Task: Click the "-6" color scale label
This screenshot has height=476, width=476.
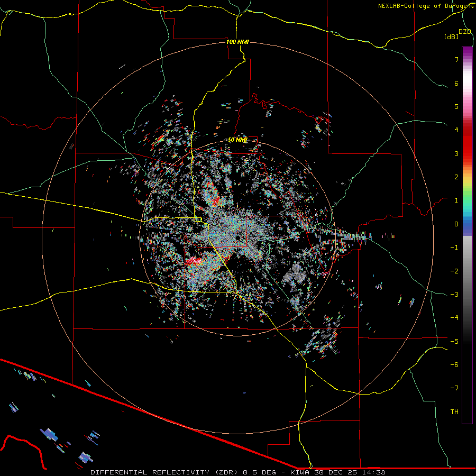Action: (454, 365)
